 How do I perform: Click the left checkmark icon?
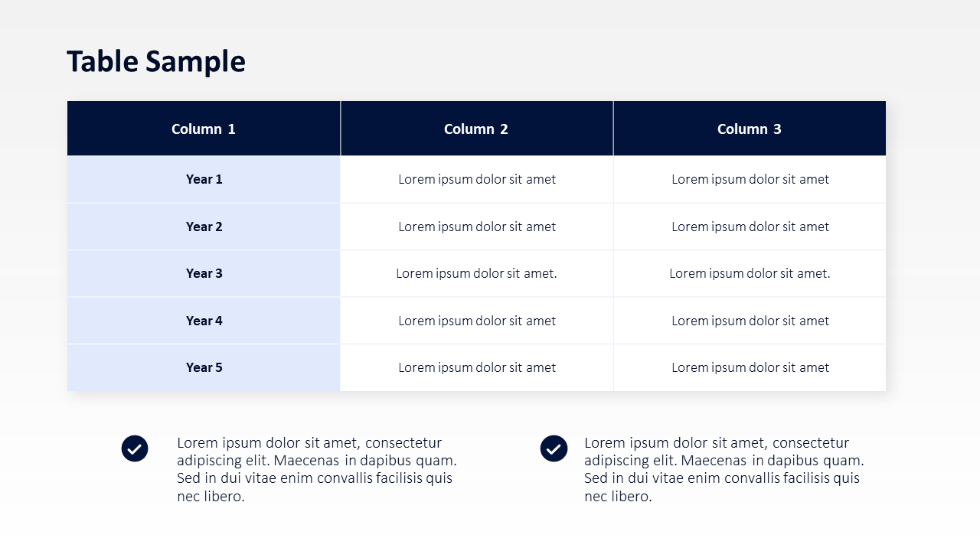coord(135,448)
